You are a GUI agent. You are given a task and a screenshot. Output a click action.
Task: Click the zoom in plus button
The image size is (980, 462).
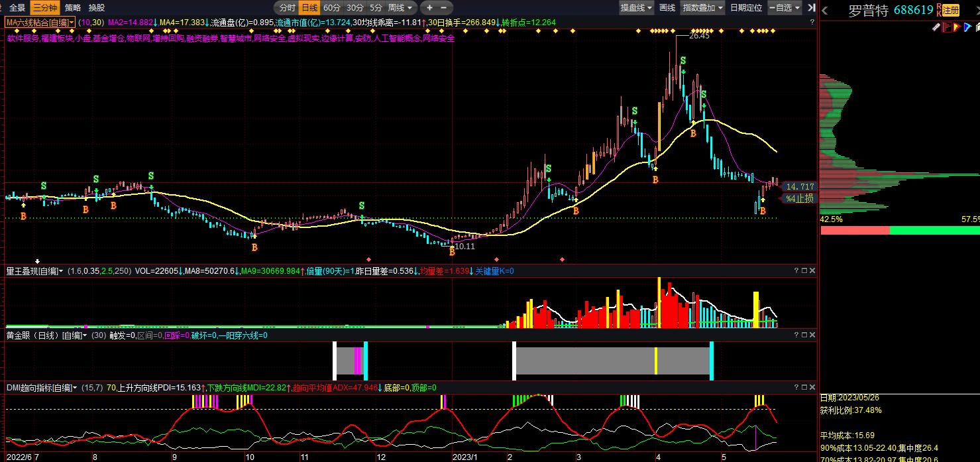click(429, 8)
